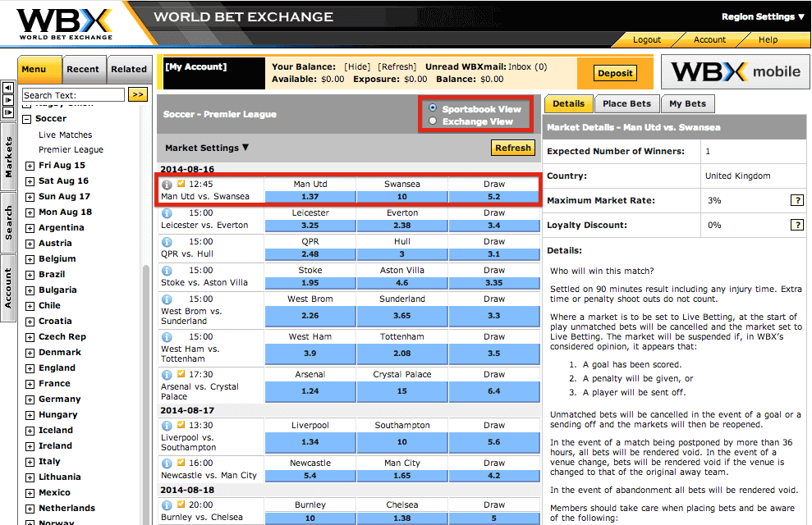Open info icon for QPR vs. Hull
812x525 pixels.
[167, 242]
